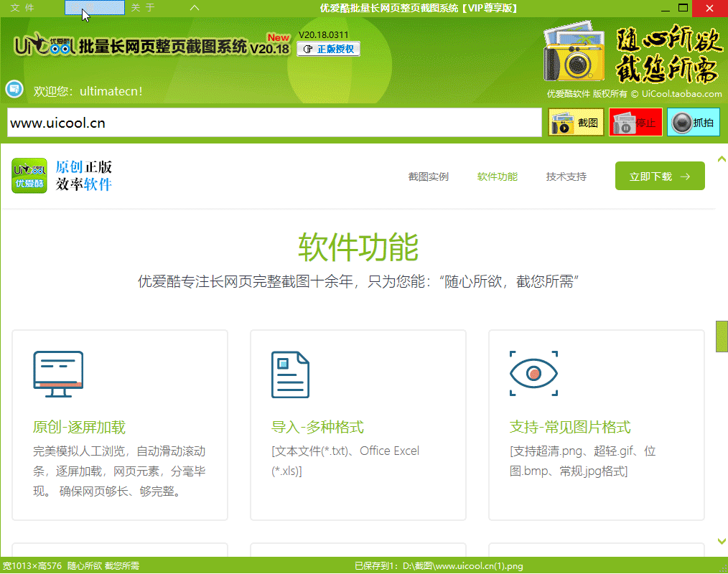
Task: Click the 正版授权 license button
Action: click(x=329, y=50)
